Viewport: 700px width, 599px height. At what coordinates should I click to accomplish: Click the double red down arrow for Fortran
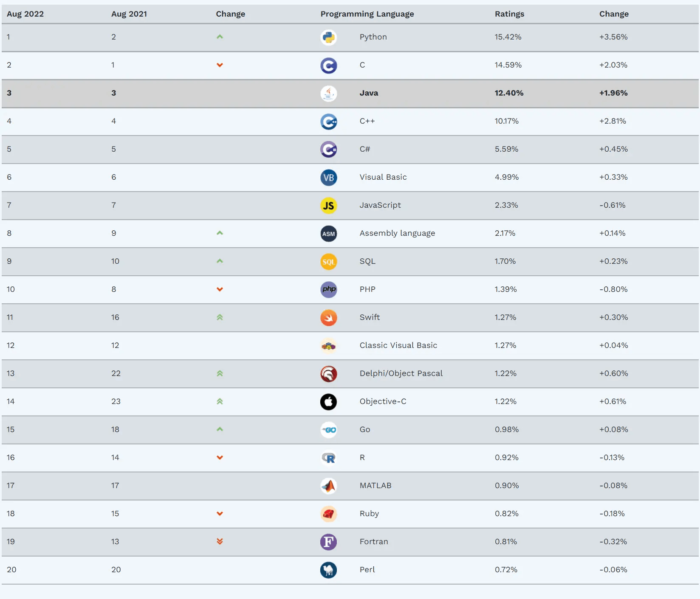(x=220, y=541)
